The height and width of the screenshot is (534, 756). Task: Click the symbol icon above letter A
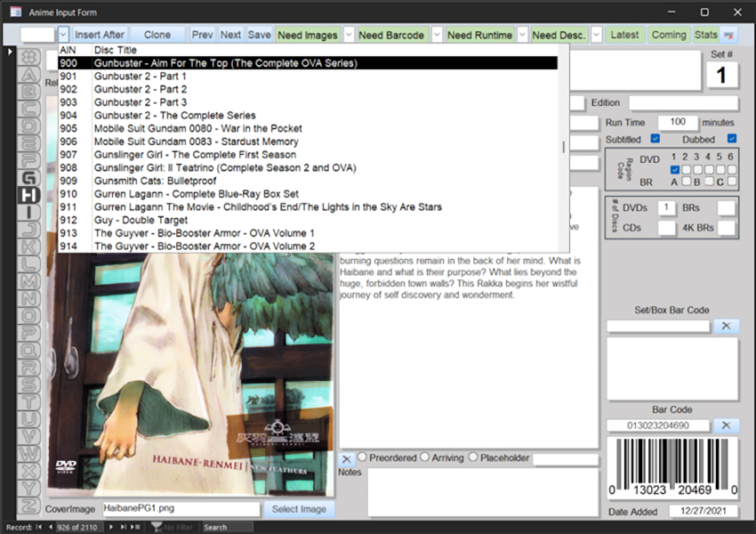pyautogui.click(x=29, y=57)
